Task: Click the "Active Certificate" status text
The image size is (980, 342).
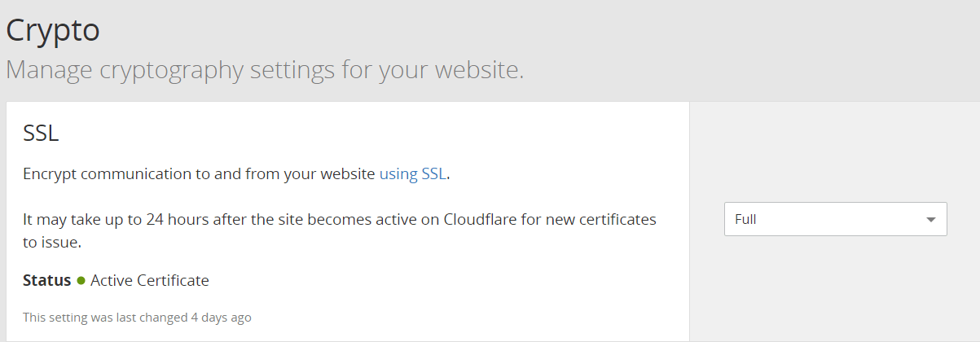Action: (150, 281)
